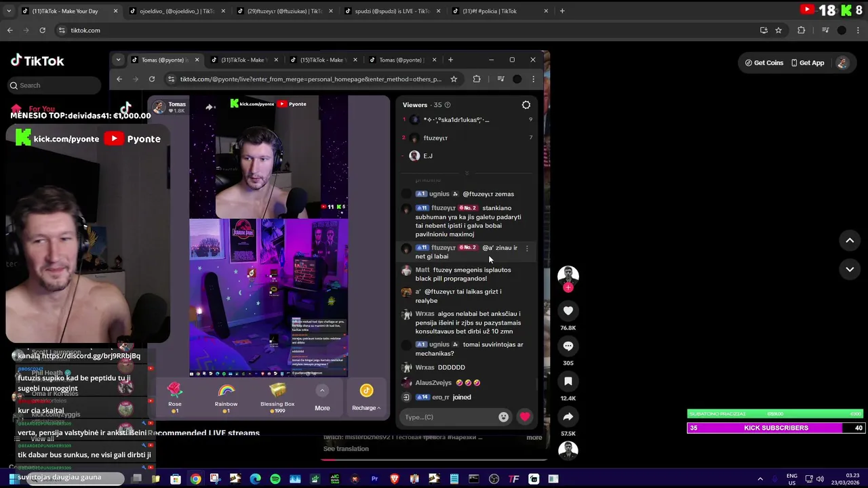Open the emoji picker in chat

503,417
